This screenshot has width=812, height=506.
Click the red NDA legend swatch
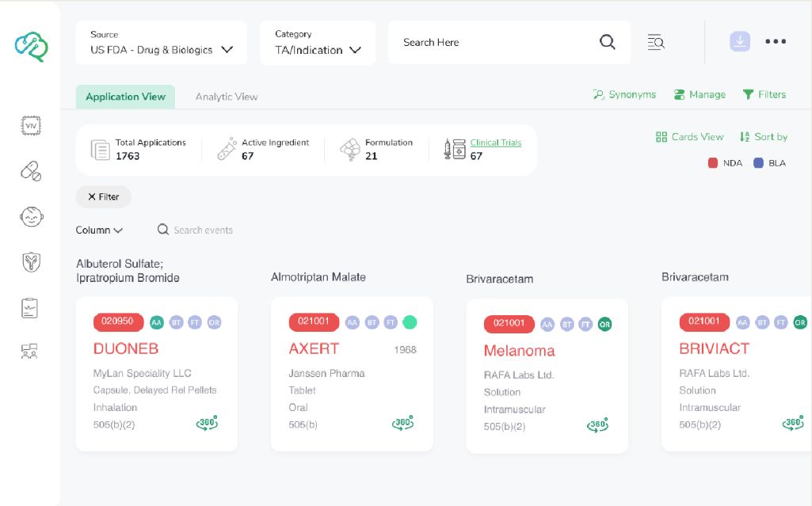tap(712, 163)
